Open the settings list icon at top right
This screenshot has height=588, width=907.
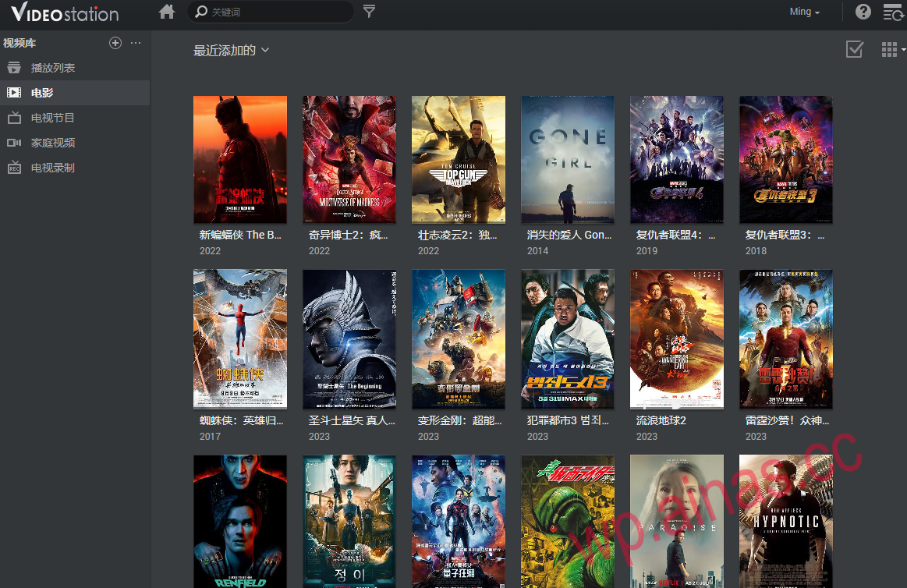click(893, 12)
